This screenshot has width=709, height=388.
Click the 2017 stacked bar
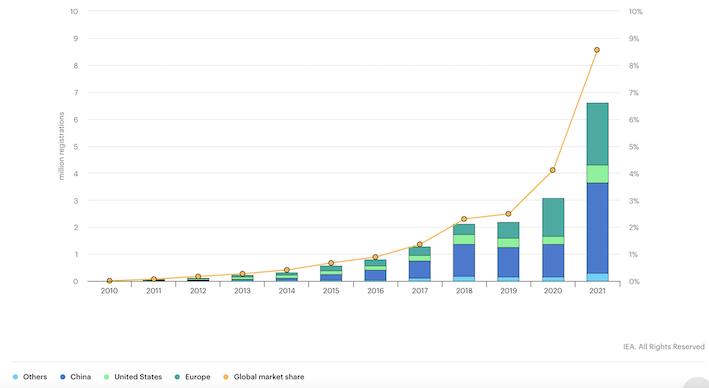[420, 264]
